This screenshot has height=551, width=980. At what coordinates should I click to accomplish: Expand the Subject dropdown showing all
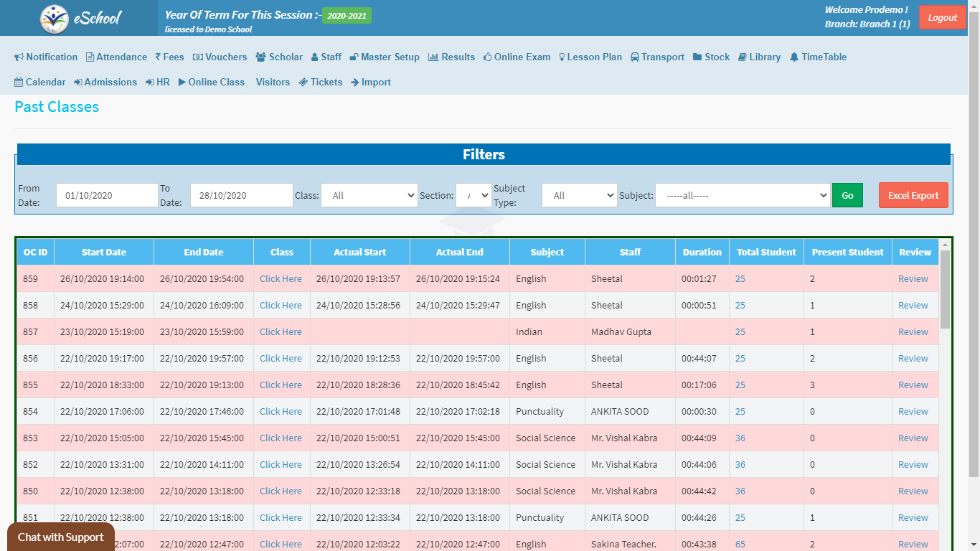coord(743,195)
